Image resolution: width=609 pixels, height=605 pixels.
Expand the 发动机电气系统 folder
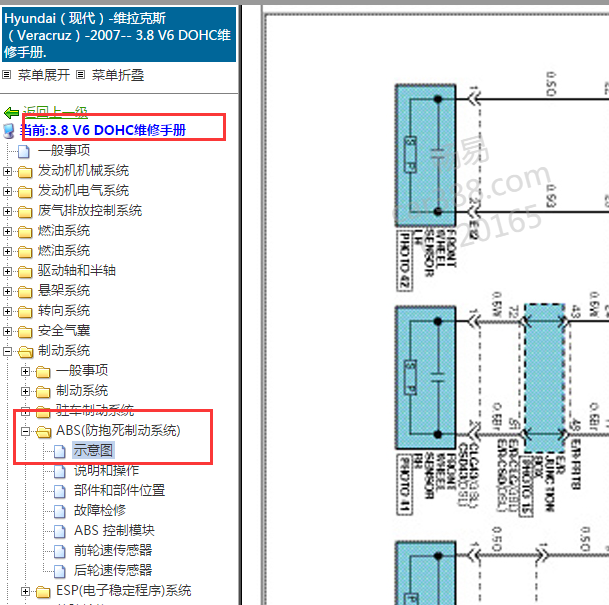tap(7, 191)
